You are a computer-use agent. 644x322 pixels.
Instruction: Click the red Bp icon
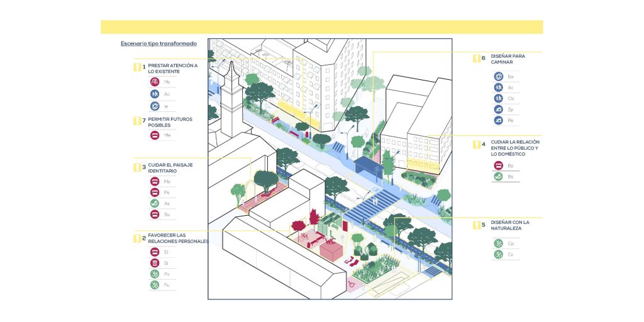[498, 166]
